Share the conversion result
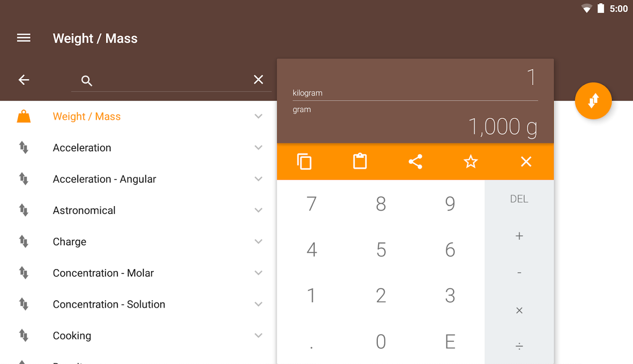This screenshot has height=364, width=633. point(415,162)
